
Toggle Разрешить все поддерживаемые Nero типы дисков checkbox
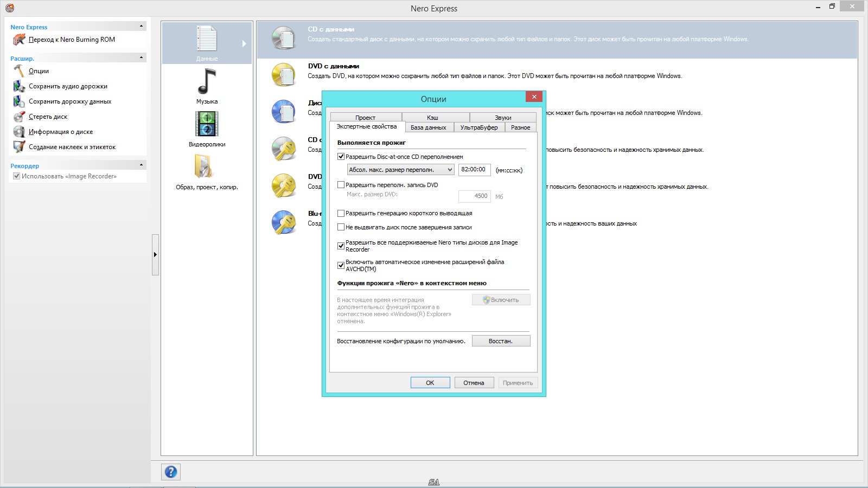tap(341, 246)
